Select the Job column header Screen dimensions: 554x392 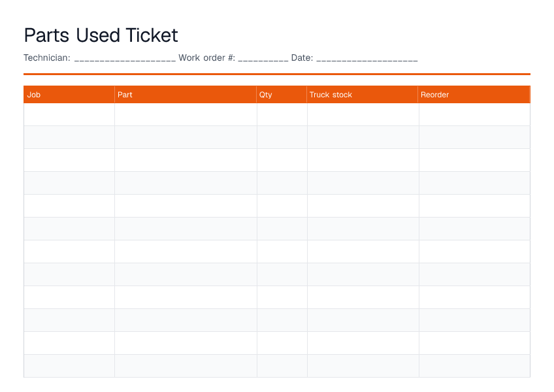(69, 94)
